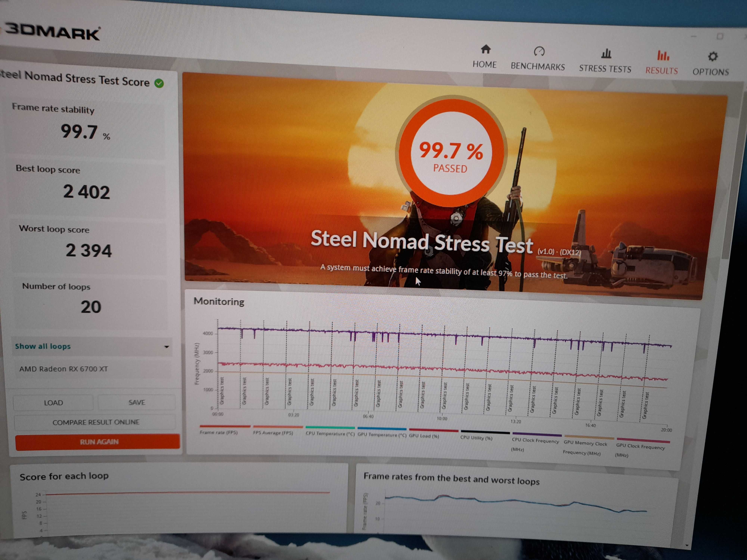
Task: Click the Benchmarks gauge icon
Action: pos(539,51)
